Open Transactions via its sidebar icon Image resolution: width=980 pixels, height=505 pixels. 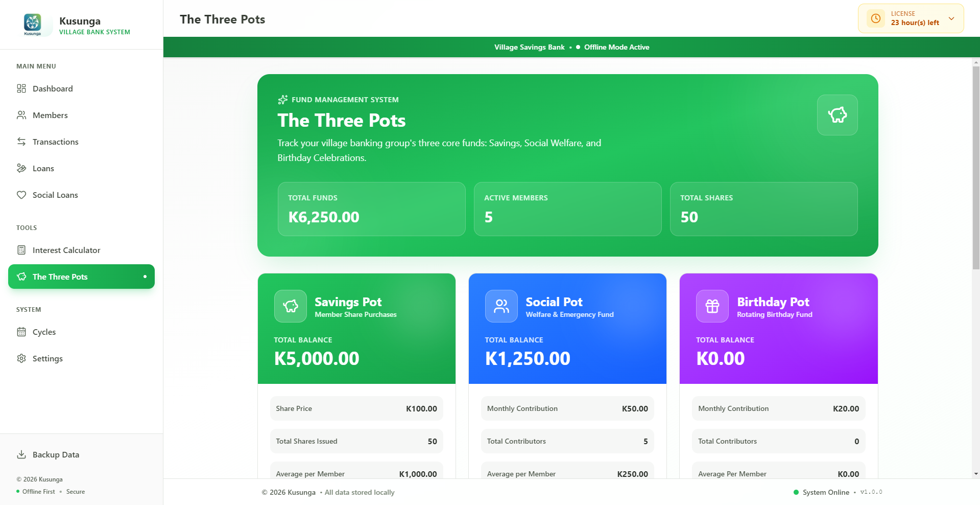coord(21,142)
